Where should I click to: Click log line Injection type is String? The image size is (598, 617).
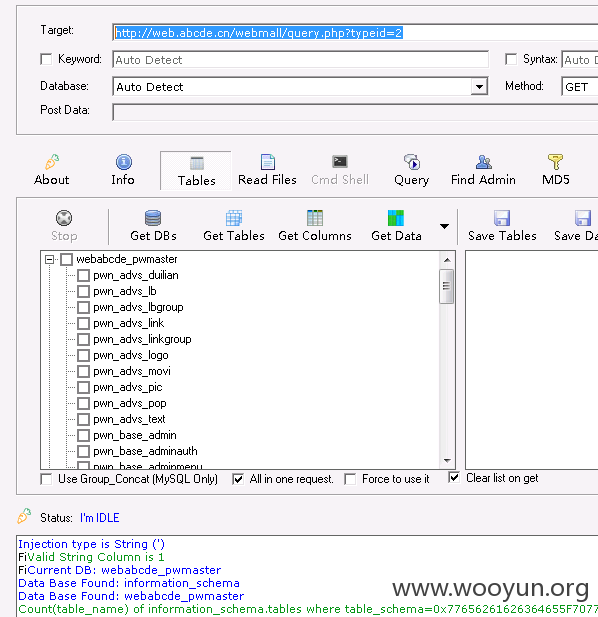(x=91, y=544)
